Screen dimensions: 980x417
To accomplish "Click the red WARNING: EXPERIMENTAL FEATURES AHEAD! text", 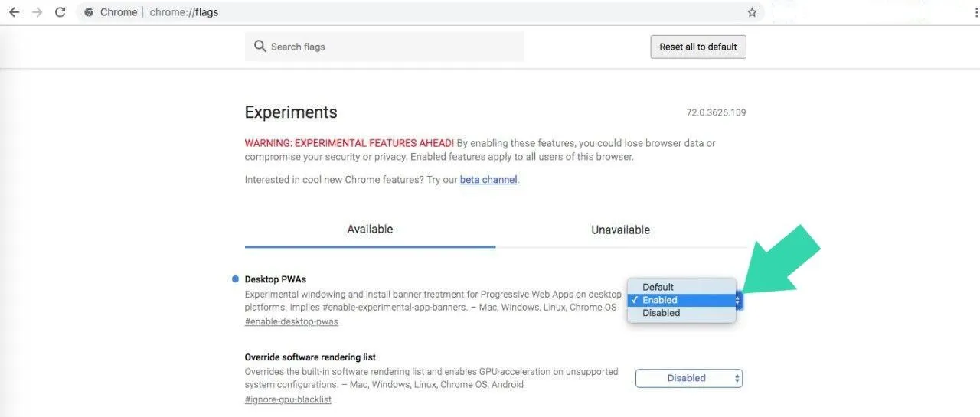I will tap(349, 143).
